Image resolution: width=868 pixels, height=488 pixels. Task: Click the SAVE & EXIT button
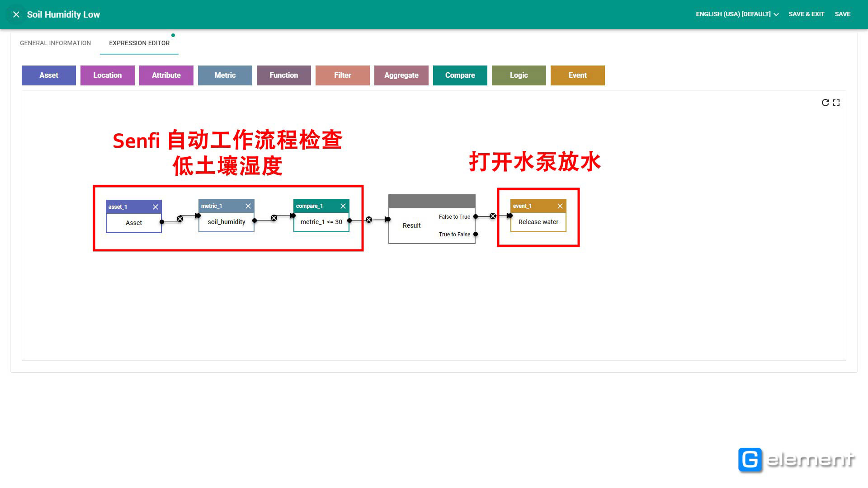point(806,14)
